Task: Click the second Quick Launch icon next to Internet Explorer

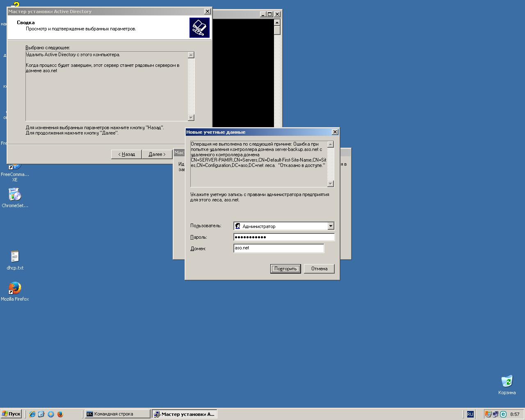Action: click(x=41, y=414)
